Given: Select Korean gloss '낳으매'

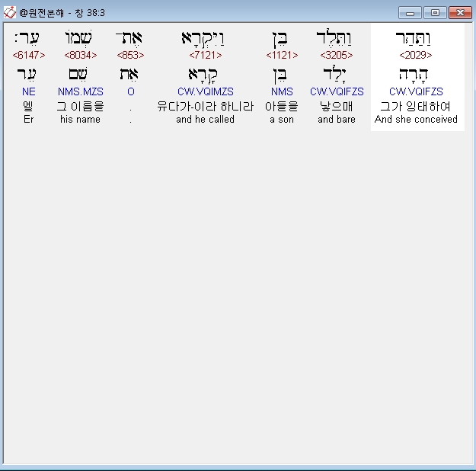Looking at the screenshot, I should coord(337,106).
